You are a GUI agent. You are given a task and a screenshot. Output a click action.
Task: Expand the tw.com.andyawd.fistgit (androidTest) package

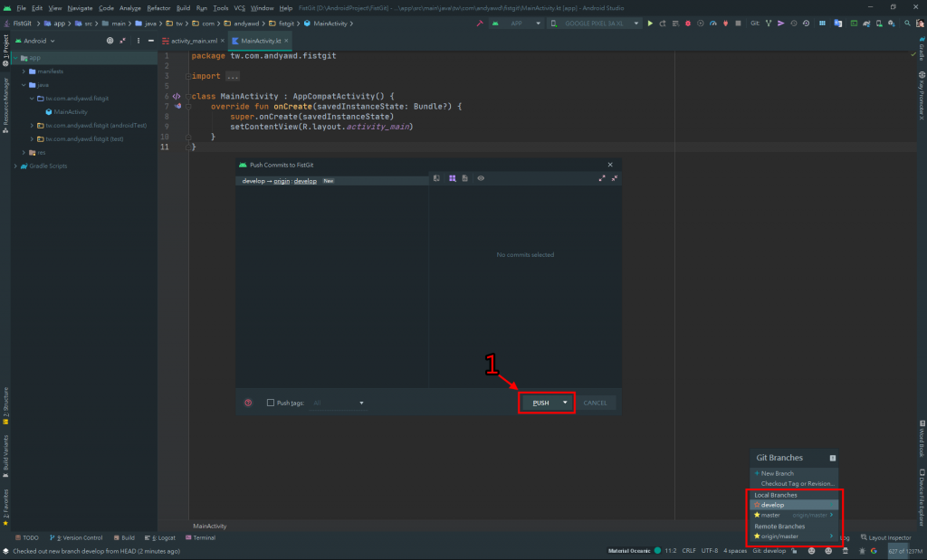32,125
